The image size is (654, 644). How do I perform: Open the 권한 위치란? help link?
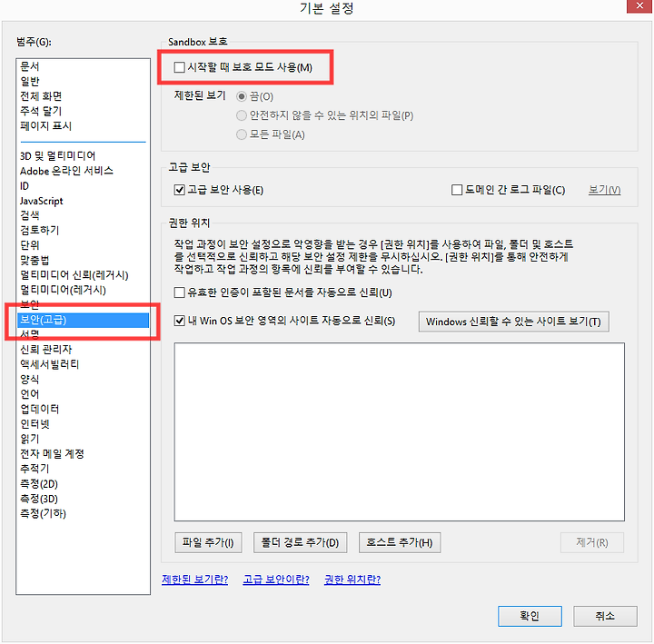(x=352, y=580)
